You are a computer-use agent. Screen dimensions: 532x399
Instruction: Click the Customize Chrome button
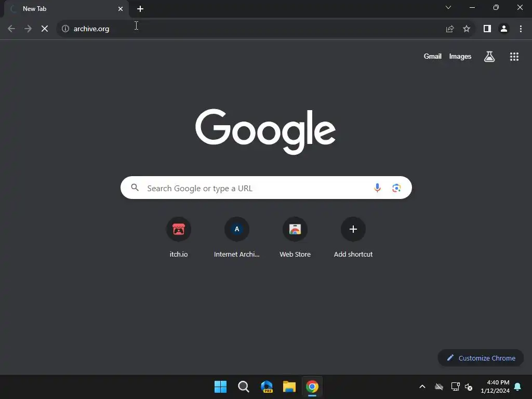pyautogui.click(x=481, y=358)
